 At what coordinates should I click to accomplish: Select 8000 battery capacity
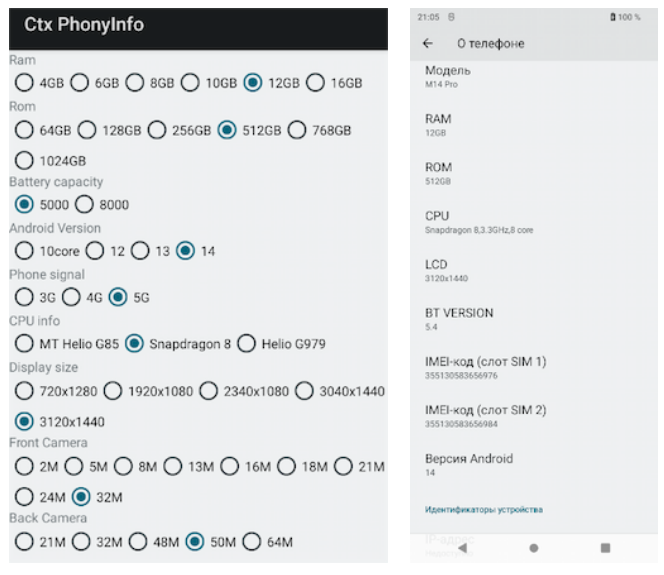tap(84, 205)
